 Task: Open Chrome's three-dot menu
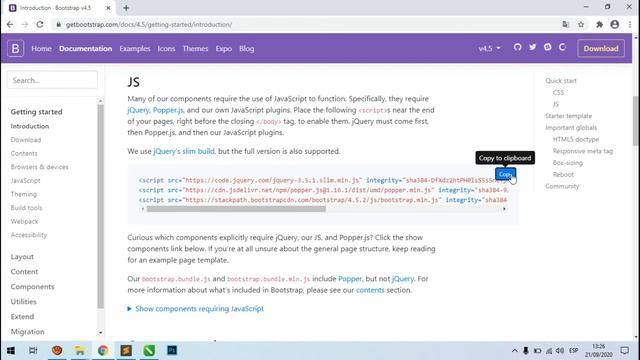pyautogui.click(x=630, y=24)
